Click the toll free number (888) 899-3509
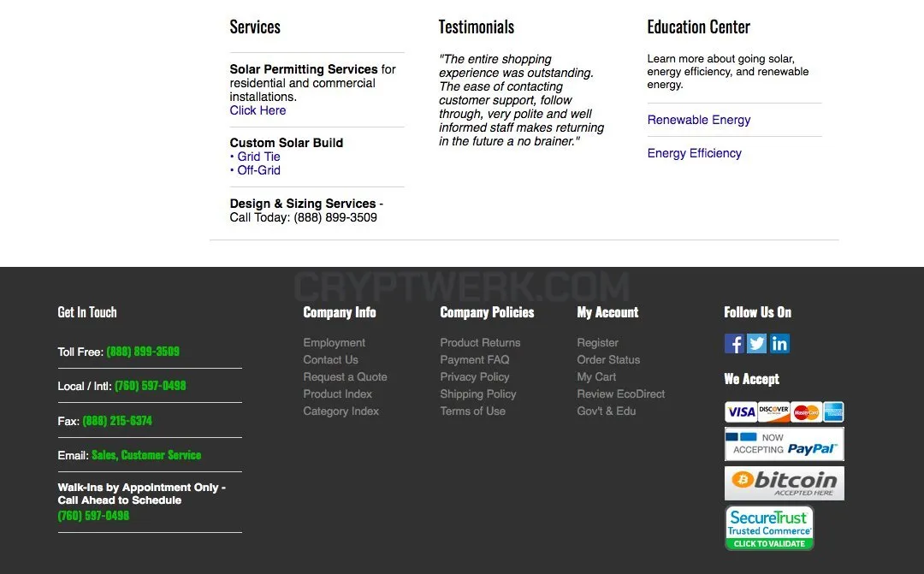This screenshot has height=574, width=924. coord(143,352)
